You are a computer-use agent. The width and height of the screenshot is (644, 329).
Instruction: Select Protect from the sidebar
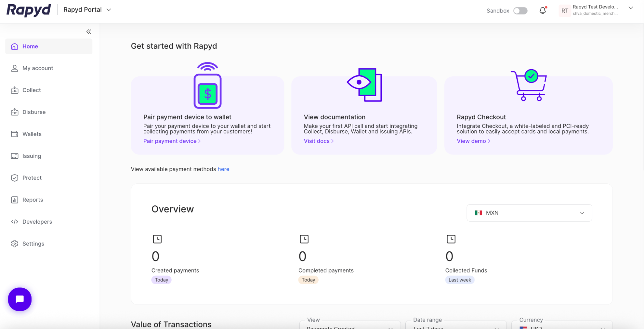pos(32,177)
